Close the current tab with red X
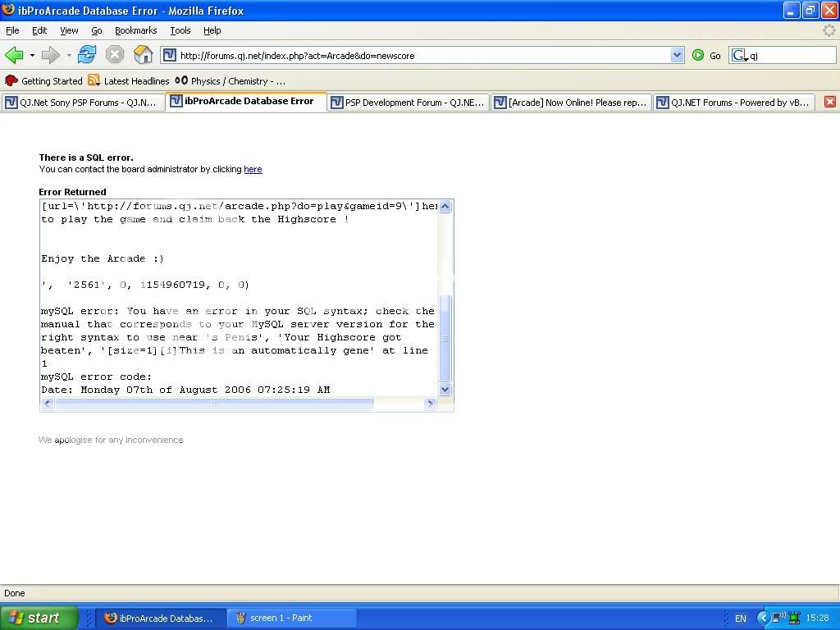 point(829,102)
